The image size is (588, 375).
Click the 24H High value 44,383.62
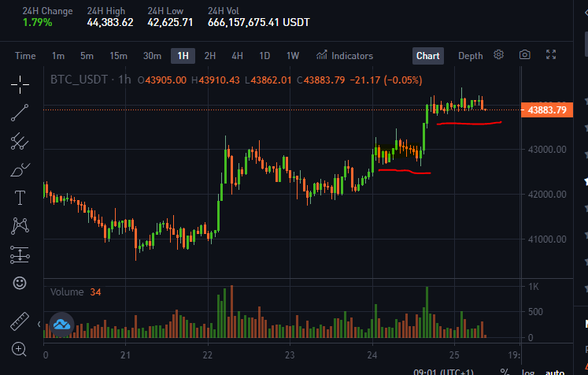tap(110, 23)
